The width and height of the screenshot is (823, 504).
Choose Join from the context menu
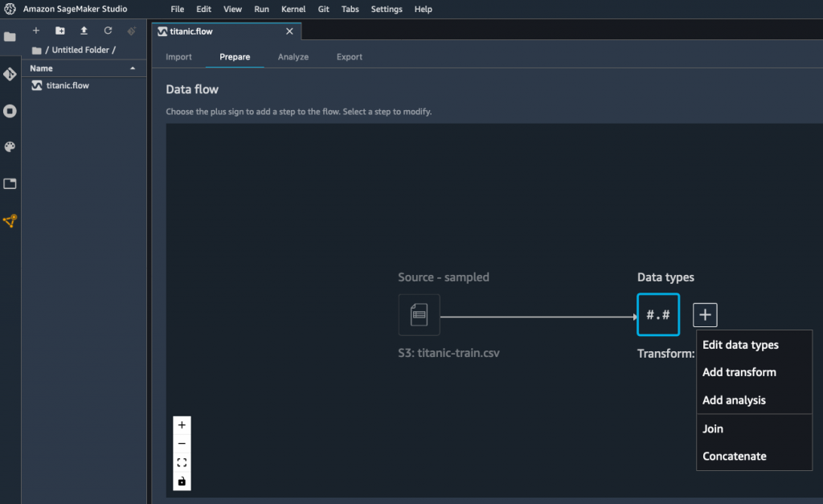pos(713,428)
